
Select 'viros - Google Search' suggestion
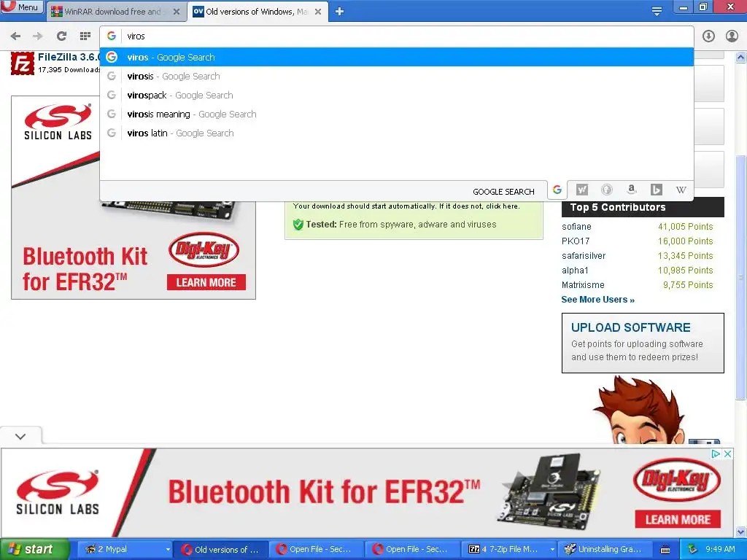click(396, 57)
